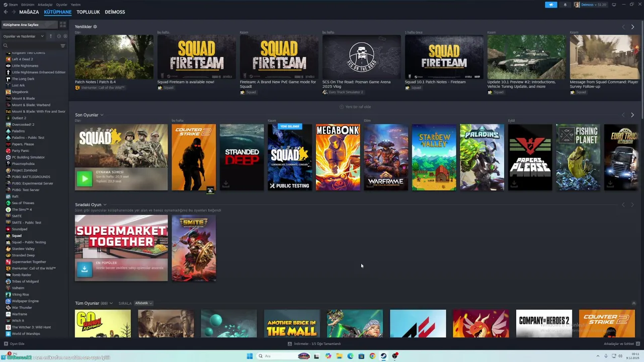Select Project Zomboid in library list
Screen dimensions: 644x362
[x=25, y=170]
